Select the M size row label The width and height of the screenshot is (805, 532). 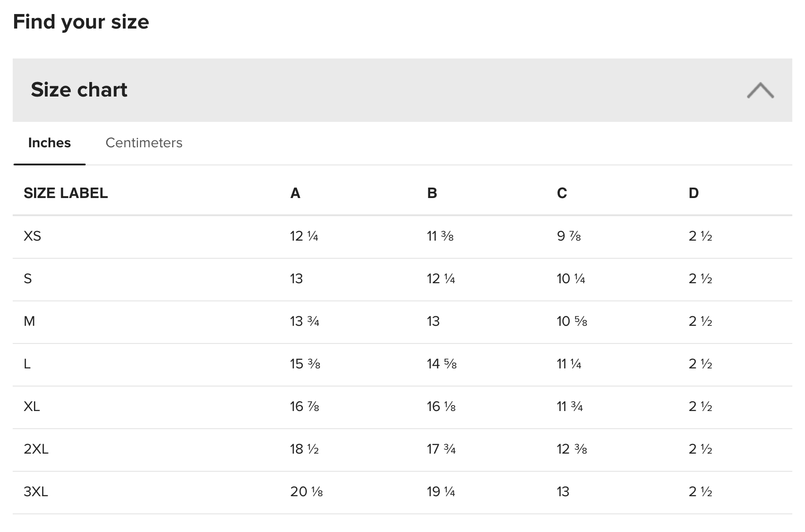(x=29, y=321)
